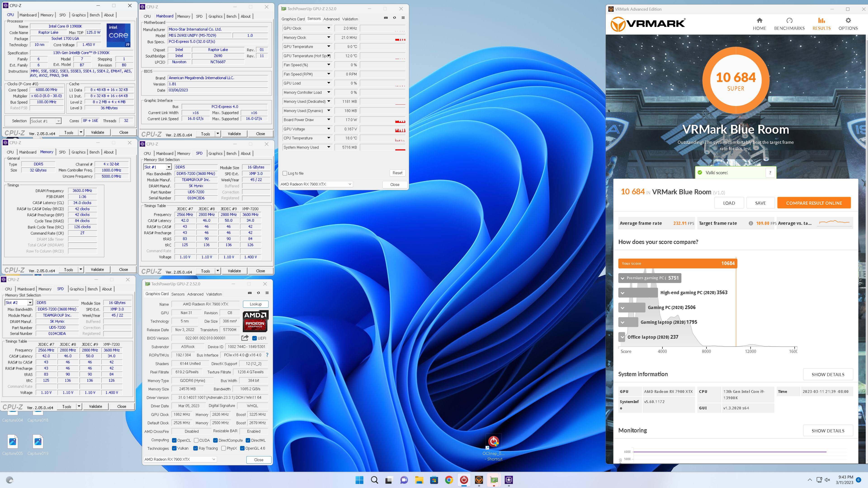The width and height of the screenshot is (868, 488).
Task: Expand Office laptop (2020) comparison
Action: (x=622, y=337)
